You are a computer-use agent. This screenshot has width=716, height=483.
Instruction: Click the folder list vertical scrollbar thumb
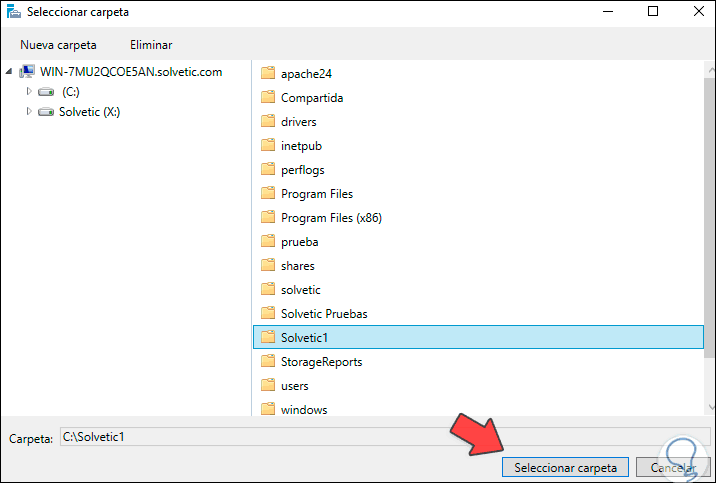pos(711,217)
